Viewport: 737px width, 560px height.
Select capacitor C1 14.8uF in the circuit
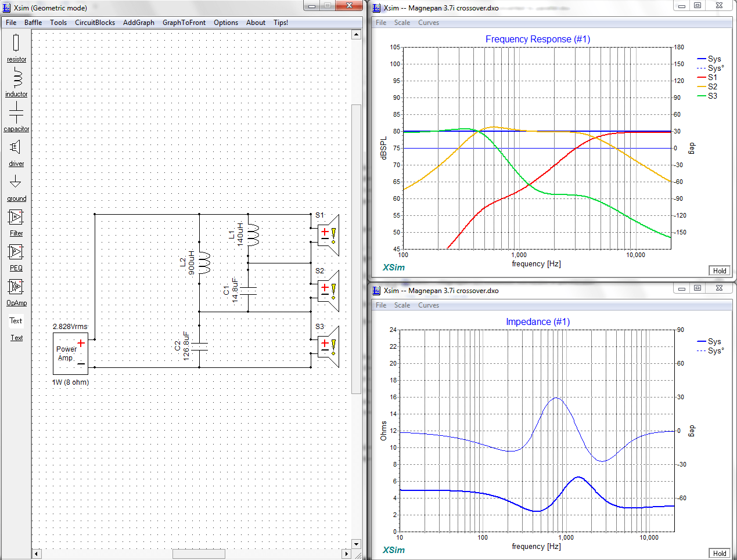[x=248, y=291]
